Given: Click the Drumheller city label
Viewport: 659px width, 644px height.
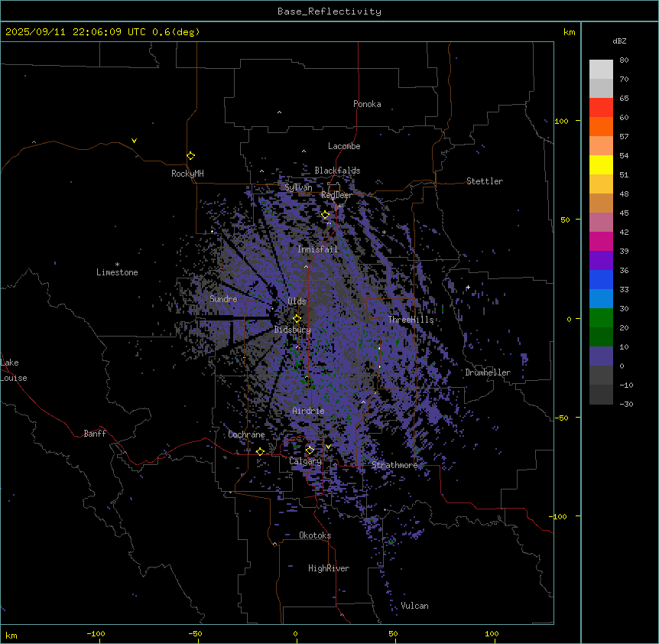Looking at the screenshot, I should pos(488,372).
